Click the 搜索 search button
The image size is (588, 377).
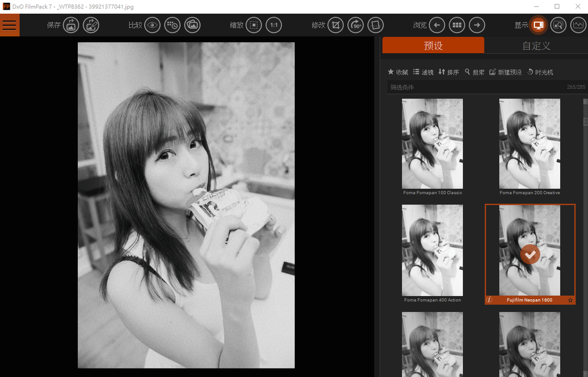point(474,72)
